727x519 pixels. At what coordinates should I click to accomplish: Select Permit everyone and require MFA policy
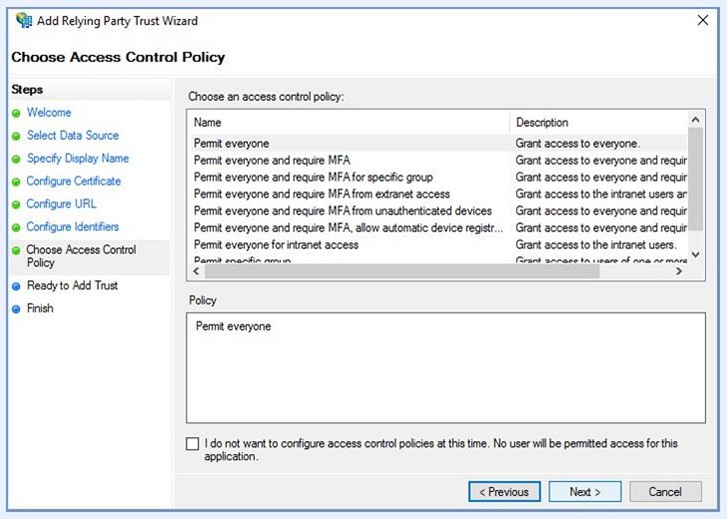[x=272, y=160]
